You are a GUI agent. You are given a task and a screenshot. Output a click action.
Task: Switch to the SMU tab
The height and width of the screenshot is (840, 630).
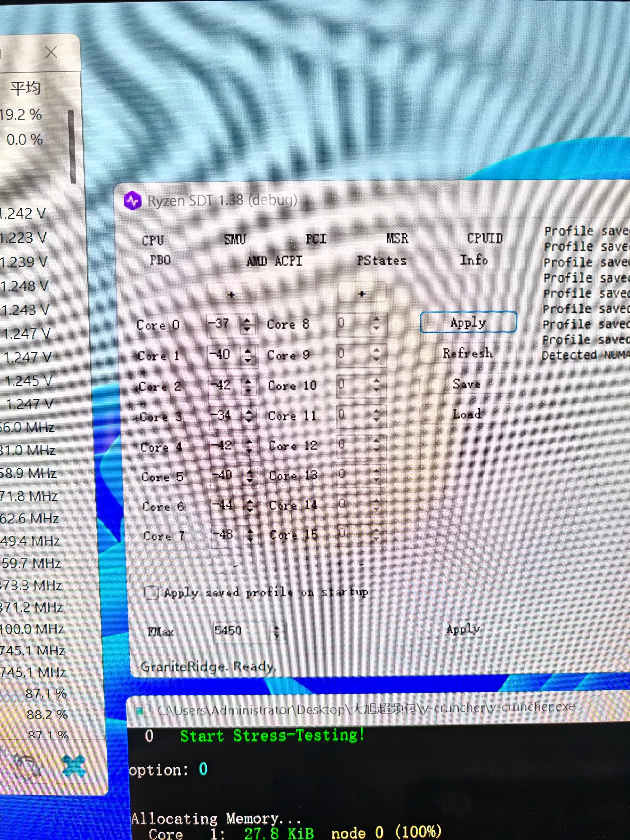(235, 239)
